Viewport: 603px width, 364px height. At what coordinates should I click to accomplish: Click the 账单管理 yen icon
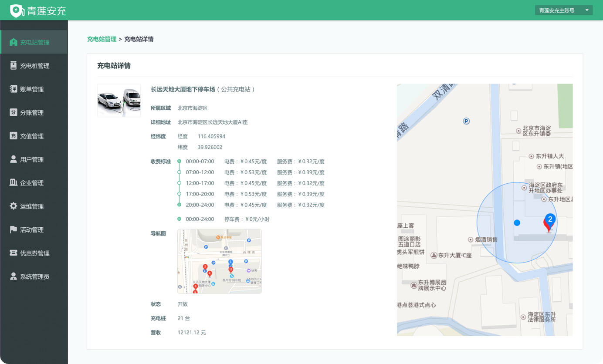[x=14, y=89]
